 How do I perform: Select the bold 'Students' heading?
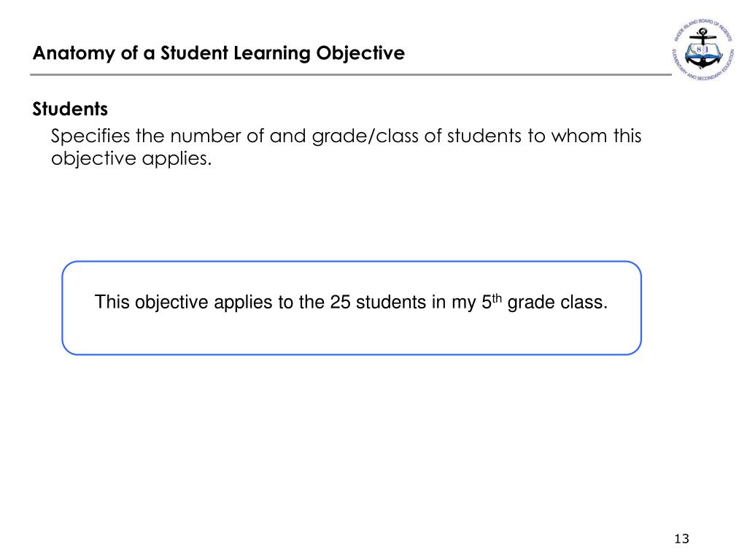tap(70, 109)
